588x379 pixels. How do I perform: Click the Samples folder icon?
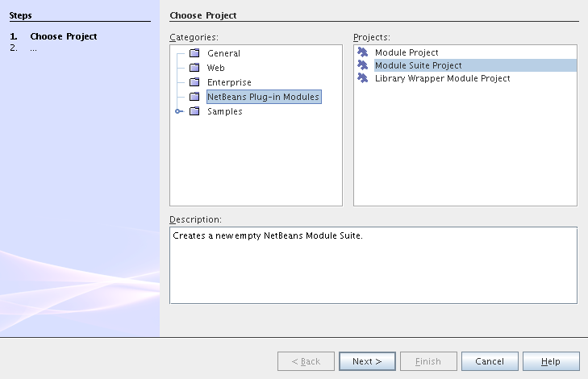194,111
